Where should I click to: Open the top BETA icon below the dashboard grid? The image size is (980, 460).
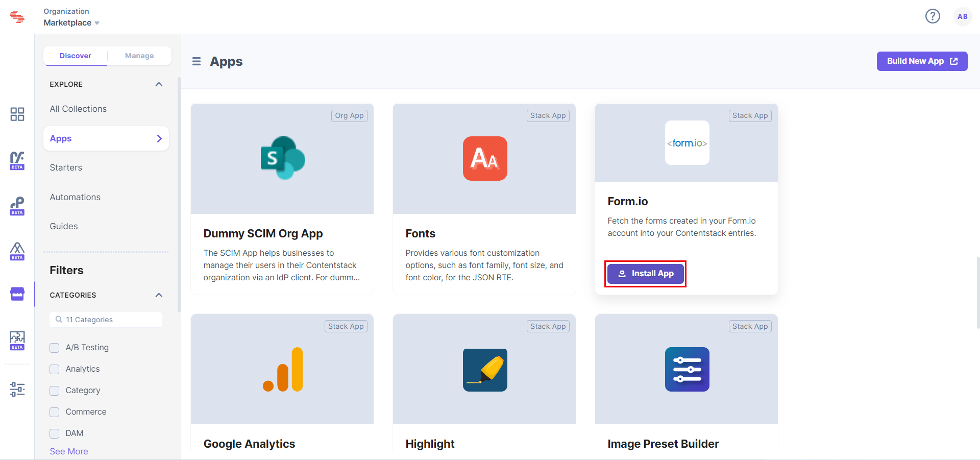tap(17, 160)
